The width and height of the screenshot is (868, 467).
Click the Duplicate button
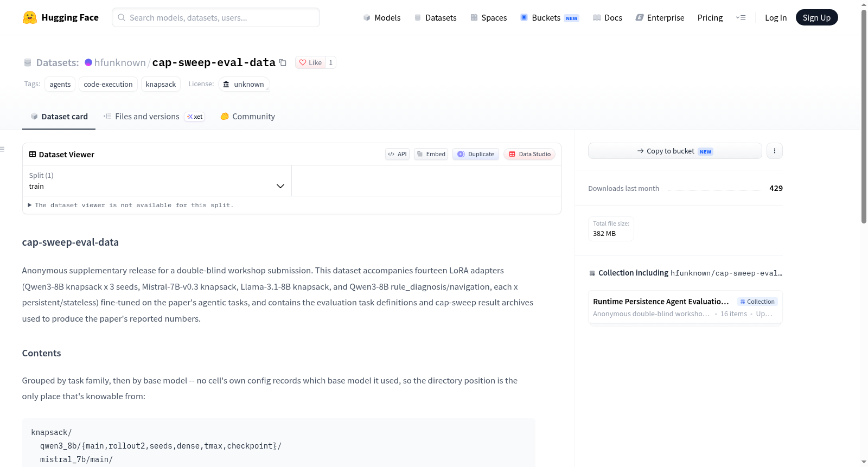(x=476, y=154)
